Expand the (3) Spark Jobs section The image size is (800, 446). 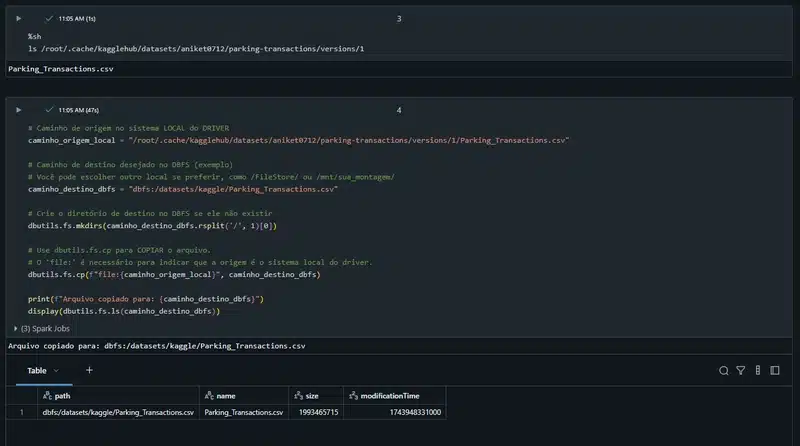coord(42,329)
